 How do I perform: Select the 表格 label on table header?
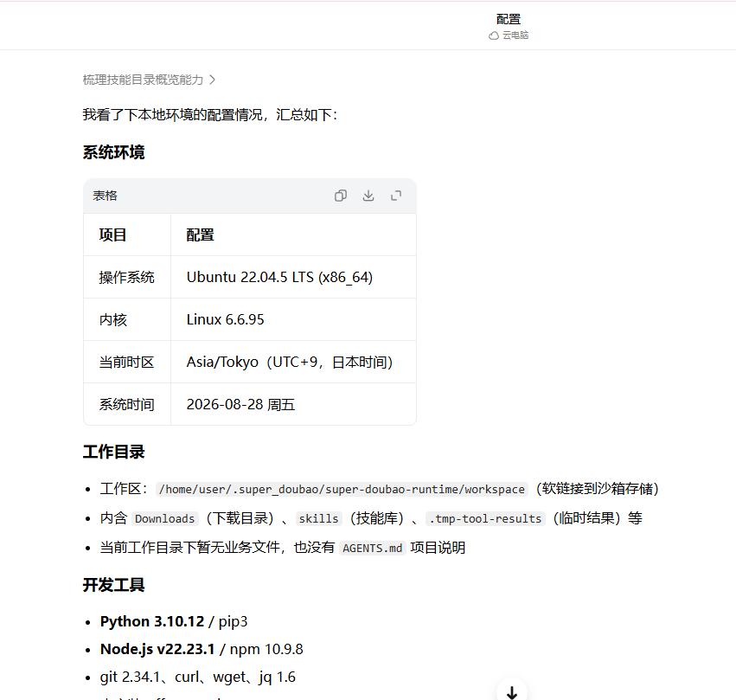coord(105,196)
